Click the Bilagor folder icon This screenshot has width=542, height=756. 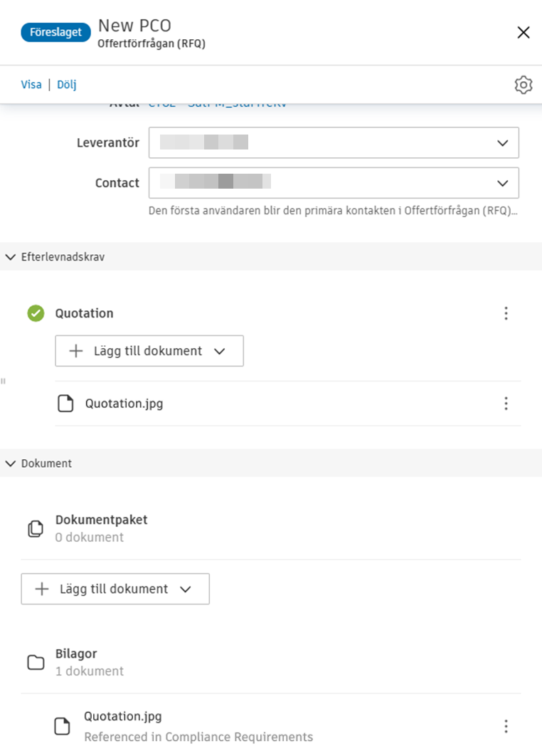pyautogui.click(x=36, y=661)
